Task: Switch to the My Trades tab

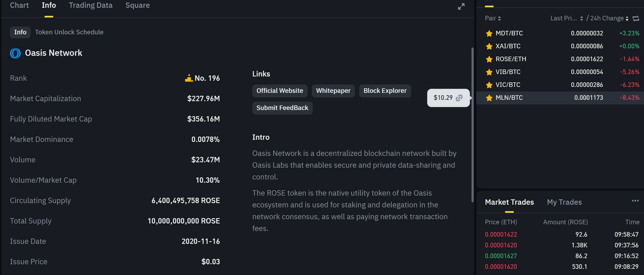Action: pos(564,202)
